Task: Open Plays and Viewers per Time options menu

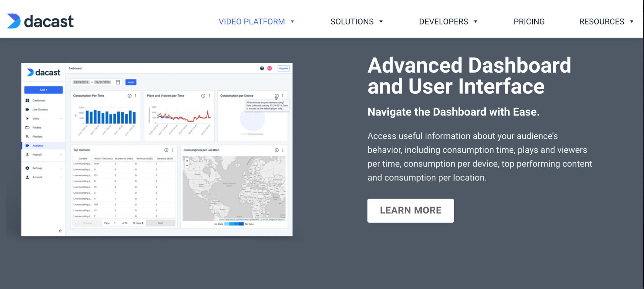Action: pos(209,96)
